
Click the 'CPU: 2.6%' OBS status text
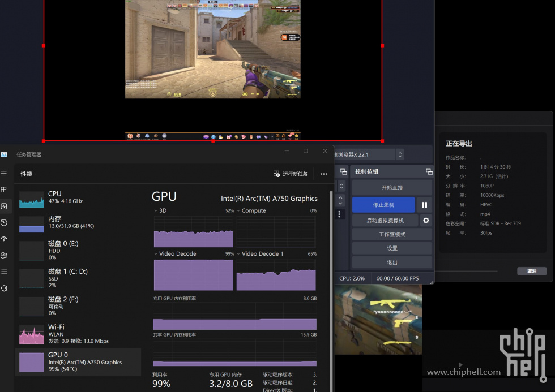click(x=352, y=278)
